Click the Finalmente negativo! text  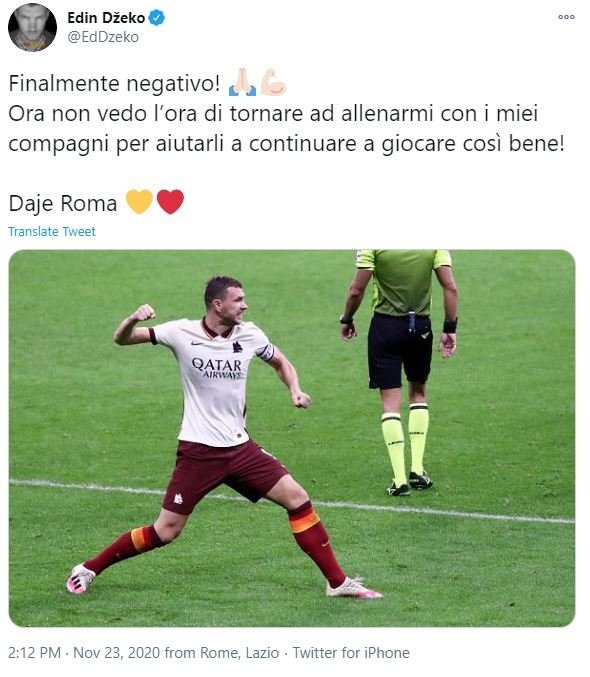114,83
